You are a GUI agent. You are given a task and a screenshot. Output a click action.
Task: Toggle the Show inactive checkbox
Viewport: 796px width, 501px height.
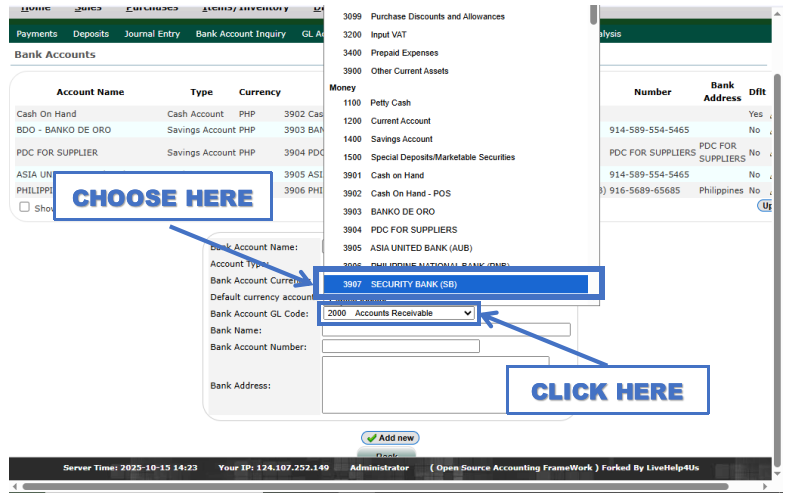pos(25,207)
